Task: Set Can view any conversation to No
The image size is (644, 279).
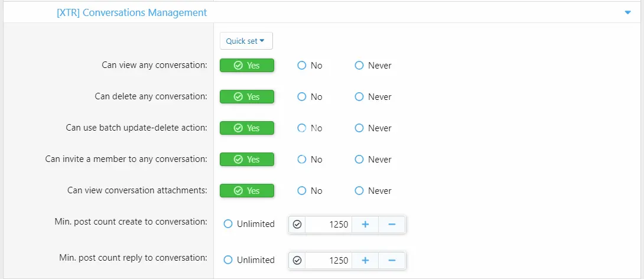Action: (x=302, y=66)
